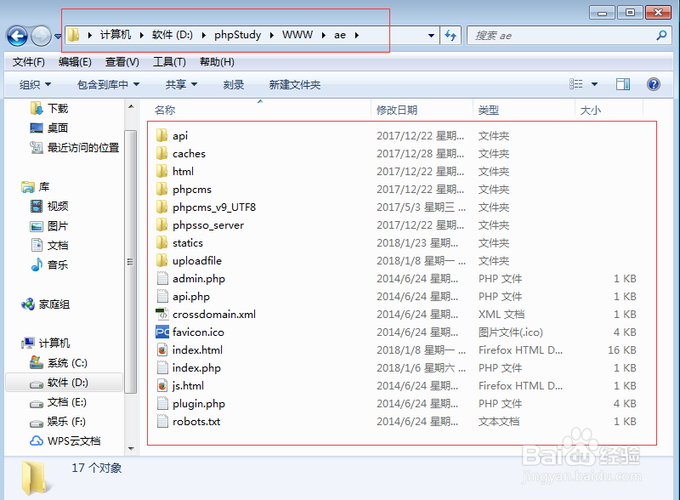Open the change view options dropdown
The image size is (680, 500).
595,85
